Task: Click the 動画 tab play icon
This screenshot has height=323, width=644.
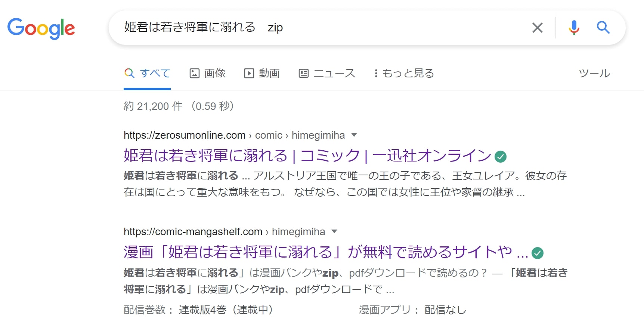Action: [249, 73]
